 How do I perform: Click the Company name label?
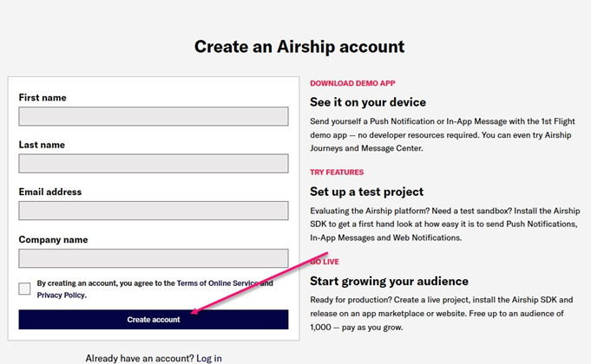[53, 239]
